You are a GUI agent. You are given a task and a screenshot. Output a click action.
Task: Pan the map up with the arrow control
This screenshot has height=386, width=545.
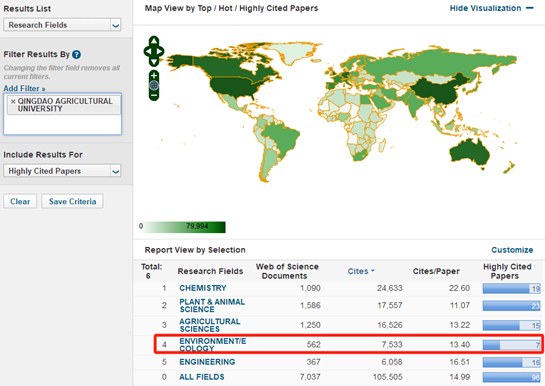154,41
